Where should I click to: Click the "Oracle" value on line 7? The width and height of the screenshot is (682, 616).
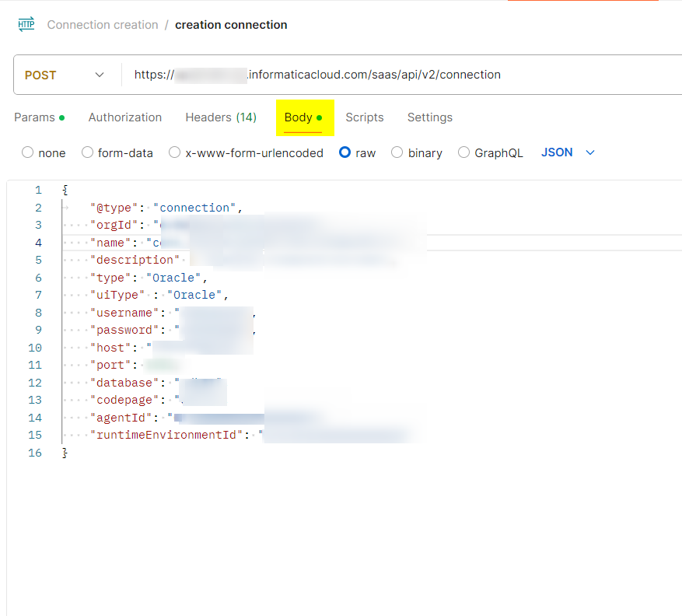(194, 295)
